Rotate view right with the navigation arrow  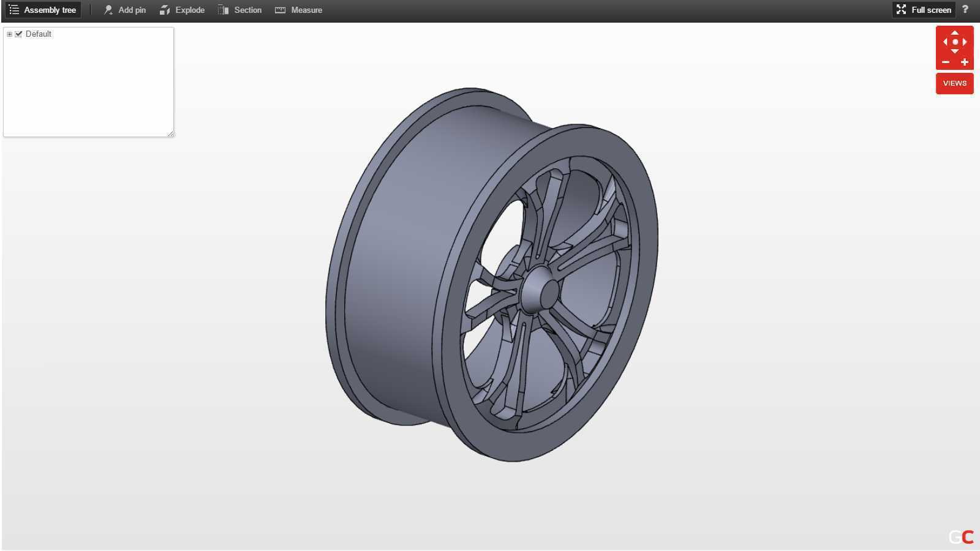pyautogui.click(x=965, y=42)
